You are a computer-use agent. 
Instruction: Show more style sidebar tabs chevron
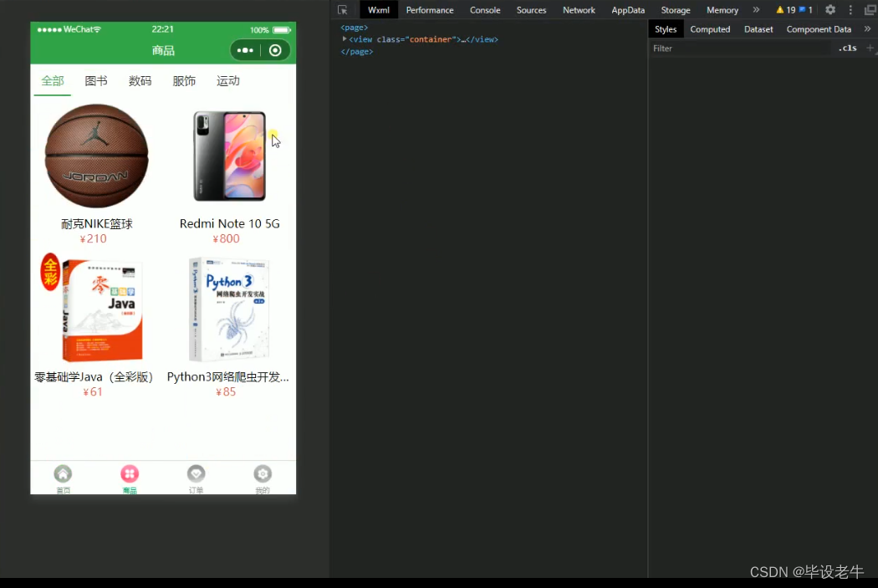[x=867, y=29]
